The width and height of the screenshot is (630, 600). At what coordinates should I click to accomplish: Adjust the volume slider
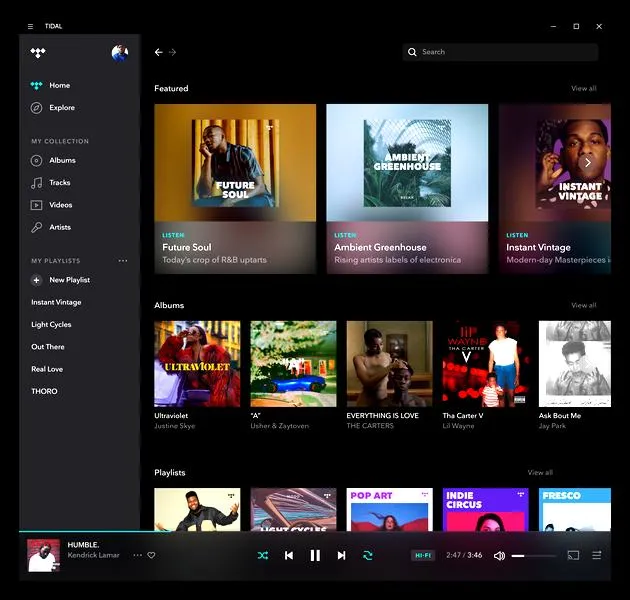(x=534, y=556)
